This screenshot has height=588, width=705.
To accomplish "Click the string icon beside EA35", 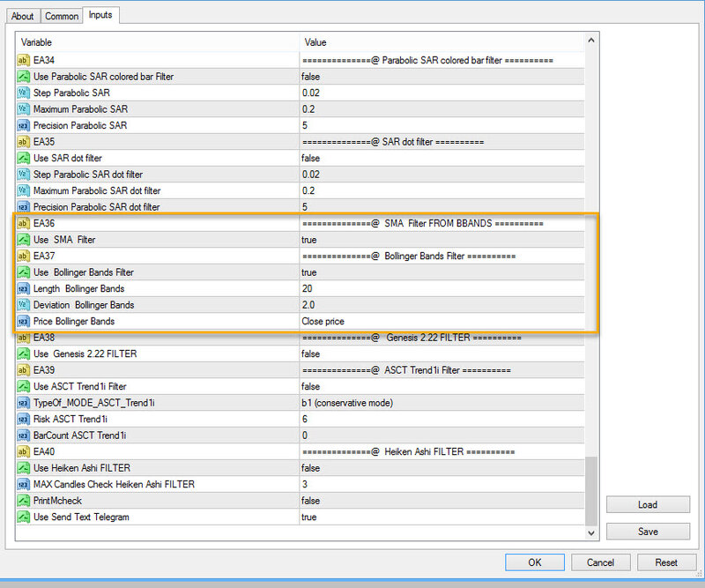I will click(x=24, y=142).
